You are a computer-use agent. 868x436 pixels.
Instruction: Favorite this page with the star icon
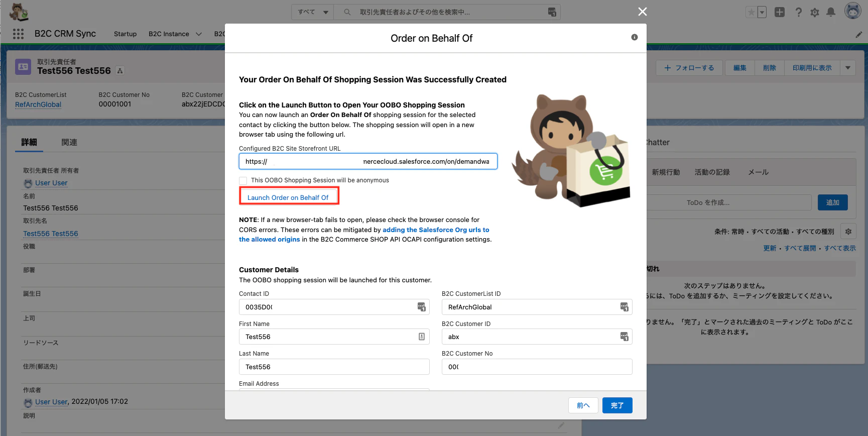751,12
